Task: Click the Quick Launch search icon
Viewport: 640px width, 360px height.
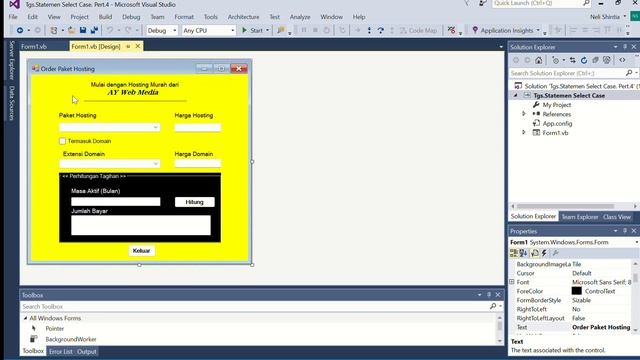Action: coord(587,3)
